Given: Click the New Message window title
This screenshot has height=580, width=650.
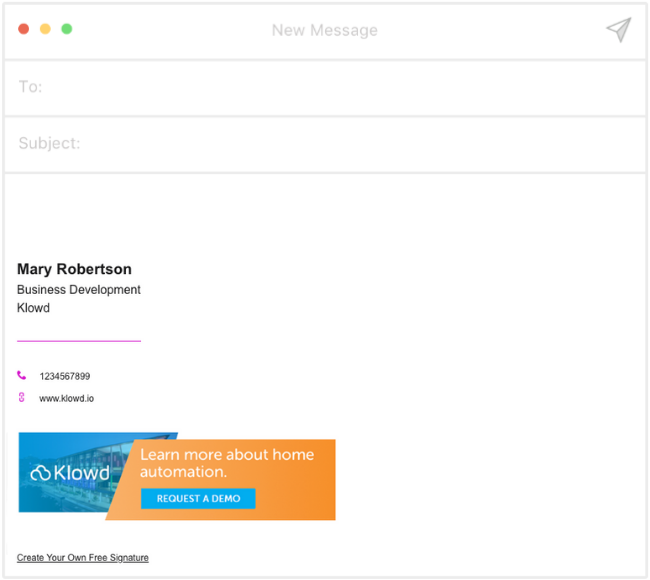Looking at the screenshot, I should 325,30.
